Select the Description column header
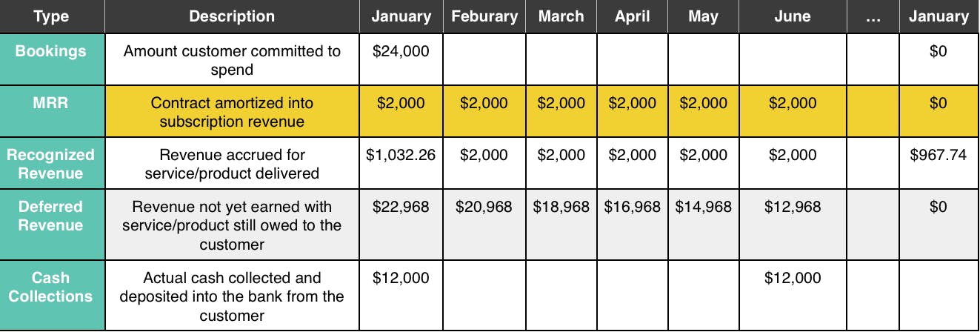Image resolution: width=980 pixels, height=332 pixels. click(232, 16)
